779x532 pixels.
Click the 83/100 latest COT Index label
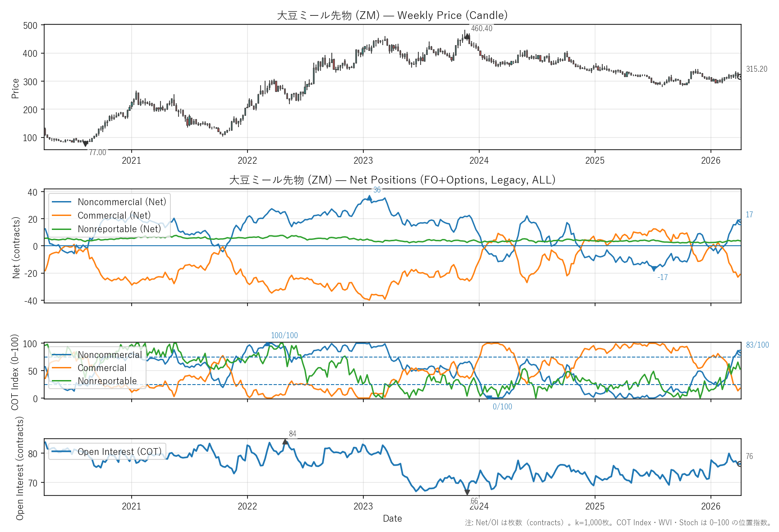[757, 345]
